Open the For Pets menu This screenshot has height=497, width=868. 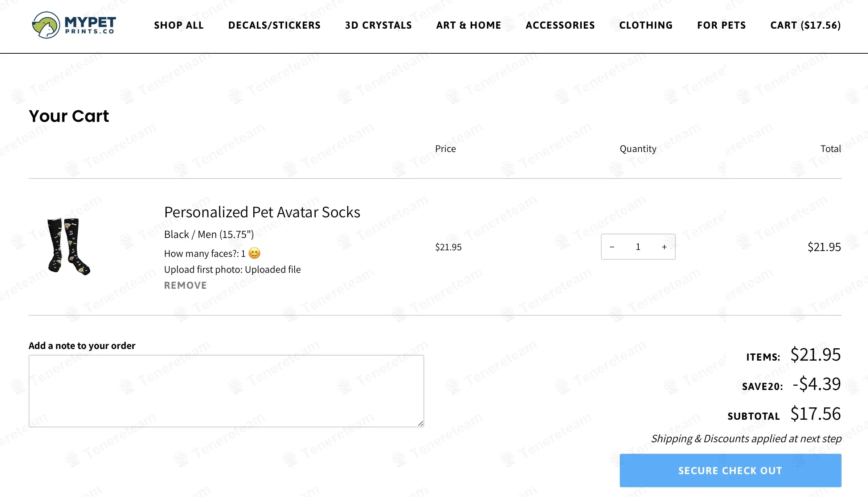point(721,25)
